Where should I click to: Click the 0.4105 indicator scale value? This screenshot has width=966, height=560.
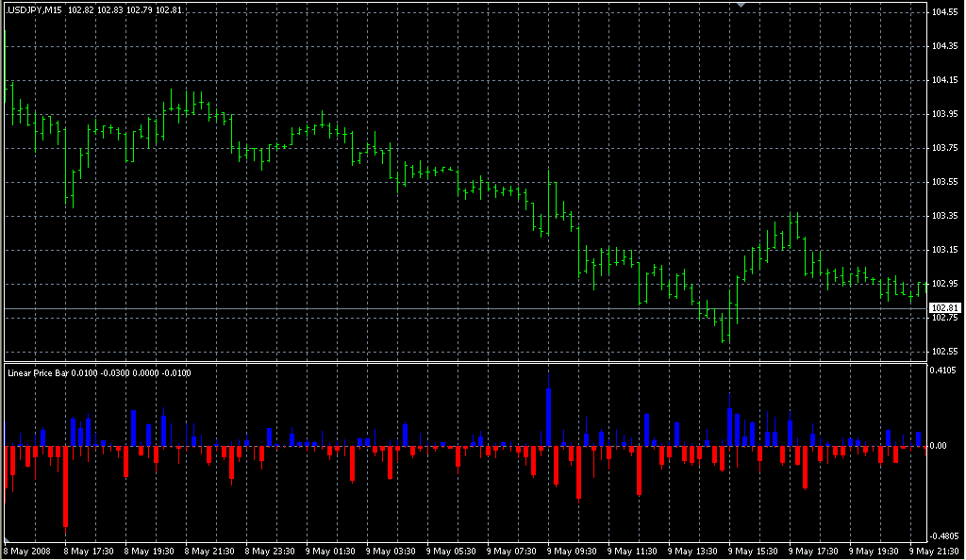point(942,371)
